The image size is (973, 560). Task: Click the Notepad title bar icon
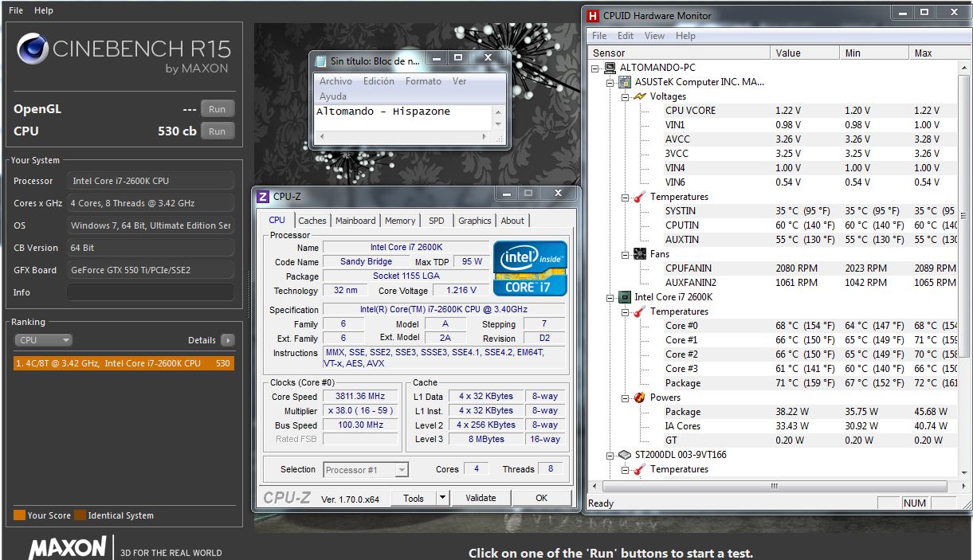pos(320,61)
